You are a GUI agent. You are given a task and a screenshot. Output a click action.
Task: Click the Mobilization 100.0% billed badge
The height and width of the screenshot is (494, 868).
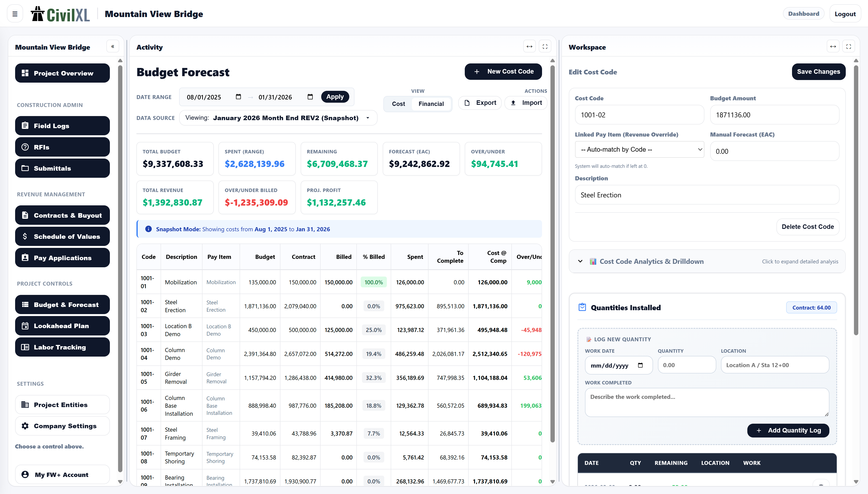[x=373, y=282]
